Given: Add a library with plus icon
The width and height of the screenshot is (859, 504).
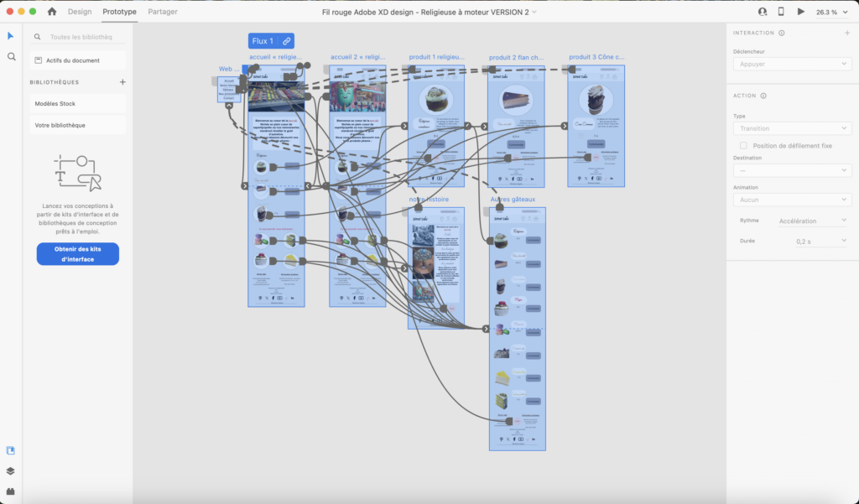Looking at the screenshot, I should point(122,82).
